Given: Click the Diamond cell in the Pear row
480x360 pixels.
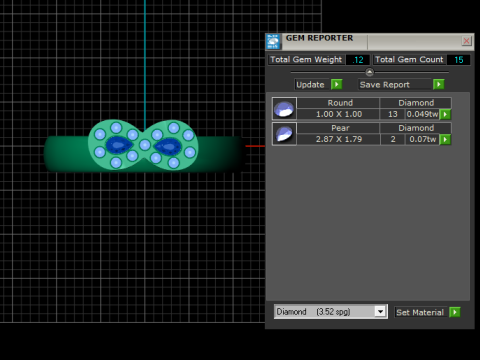Looking at the screenshot, I should [416, 128].
